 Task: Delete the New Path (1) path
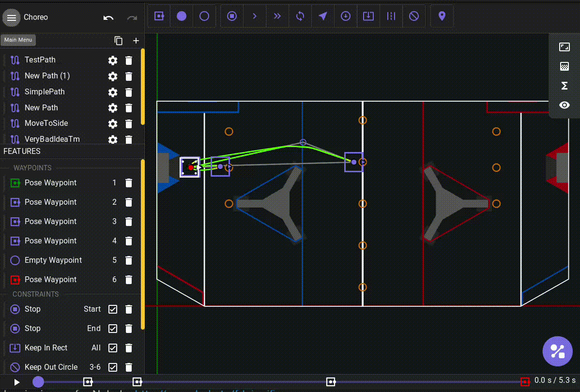click(x=129, y=76)
